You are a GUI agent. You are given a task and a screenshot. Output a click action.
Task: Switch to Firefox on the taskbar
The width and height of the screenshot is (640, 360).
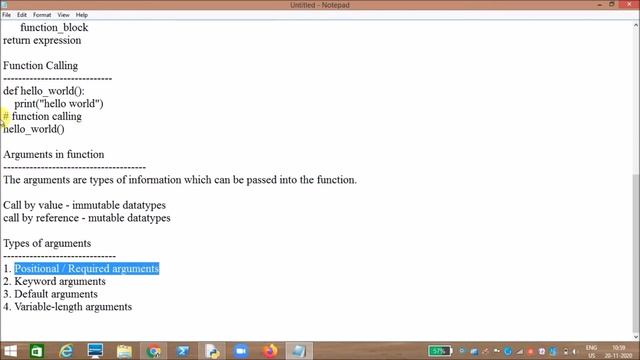pos(270,351)
